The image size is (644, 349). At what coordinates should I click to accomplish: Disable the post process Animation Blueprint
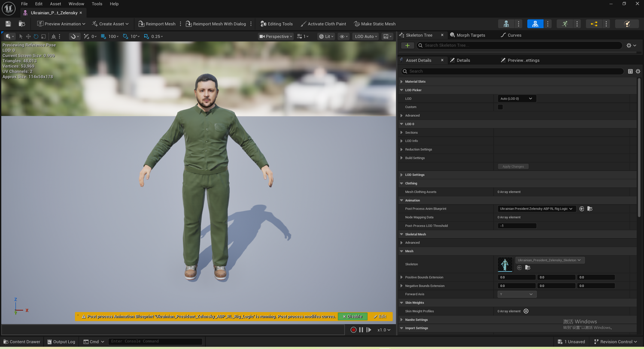352,316
